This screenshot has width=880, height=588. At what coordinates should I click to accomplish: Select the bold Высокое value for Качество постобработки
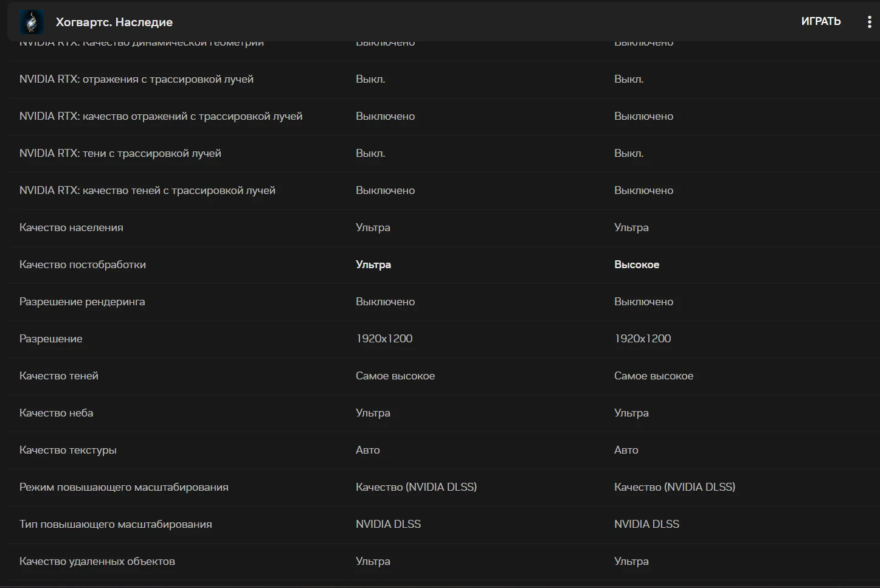(x=636, y=265)
